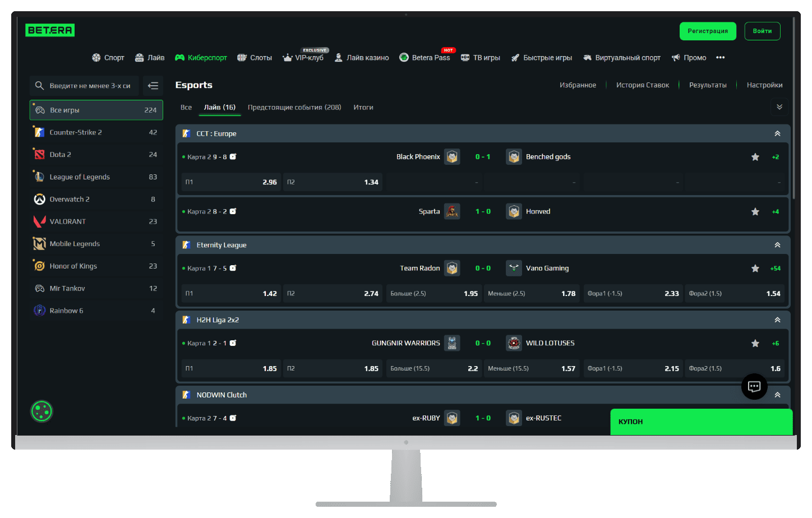The height and width of the screenshot is (518, 812).
Task: Open the Купон bet slip
Action: pyautogui.click(x=702, y=422)
